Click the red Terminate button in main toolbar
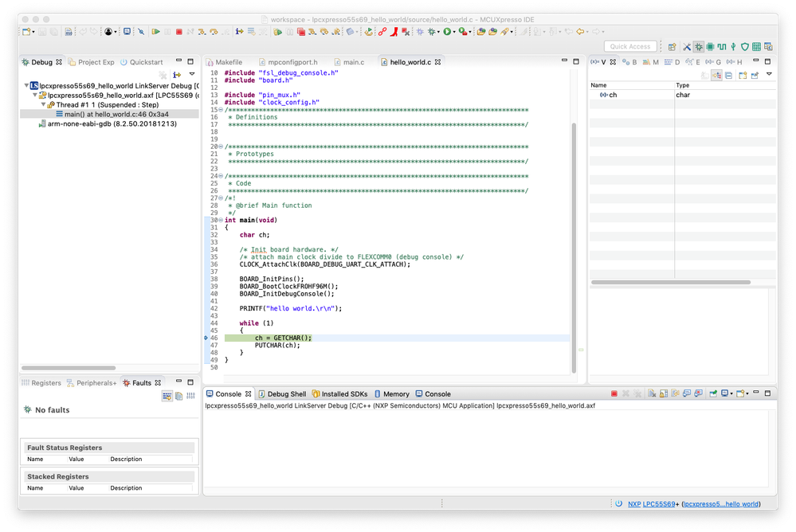 click(178, 32)
